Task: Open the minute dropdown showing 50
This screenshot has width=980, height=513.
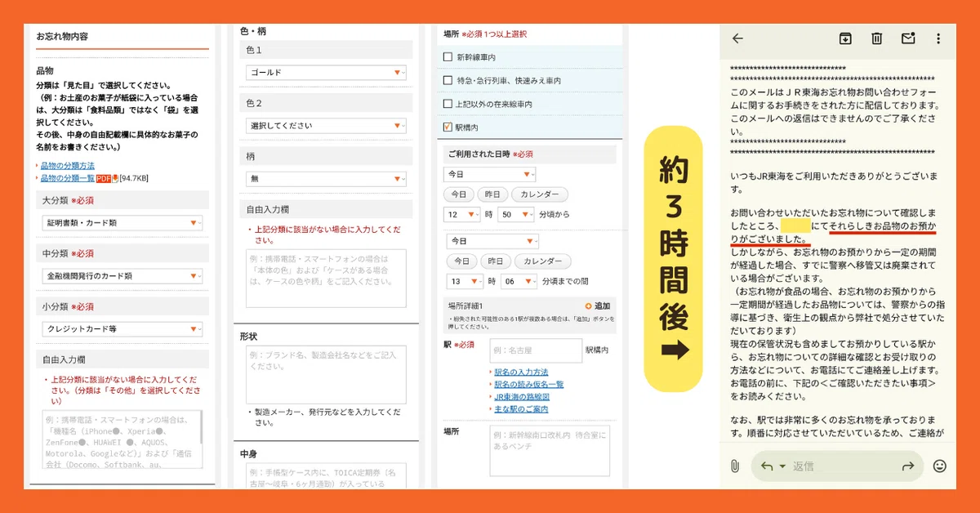Action: tap(516, 214)
